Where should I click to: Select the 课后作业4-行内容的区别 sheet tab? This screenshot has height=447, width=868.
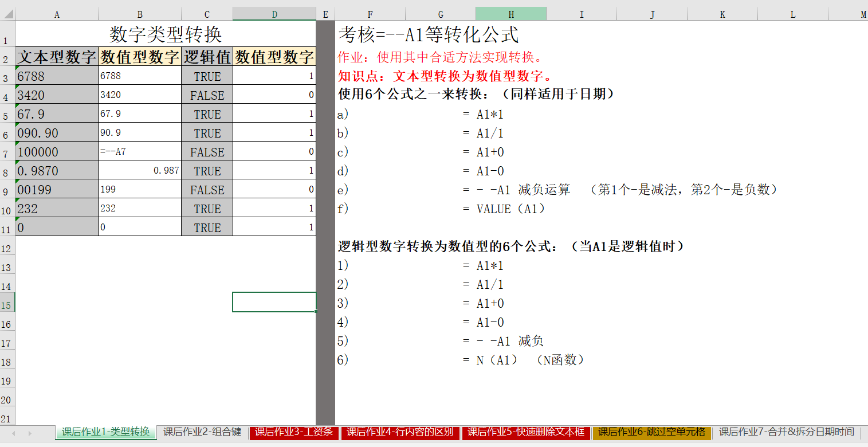point(400,432)
